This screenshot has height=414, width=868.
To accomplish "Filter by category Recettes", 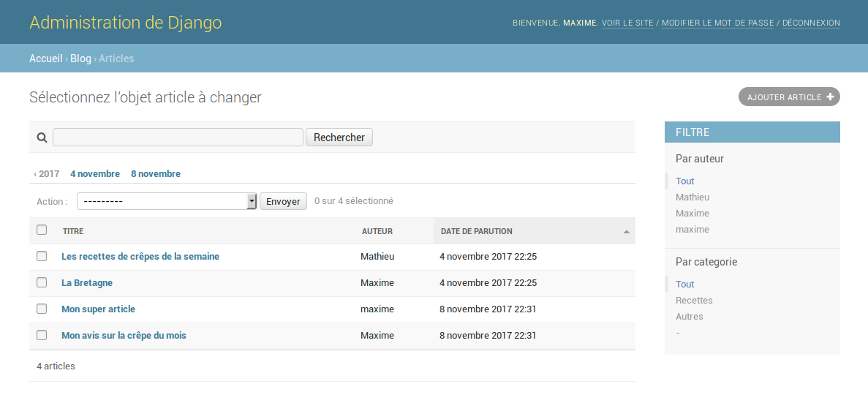I will tap(694, 300).
